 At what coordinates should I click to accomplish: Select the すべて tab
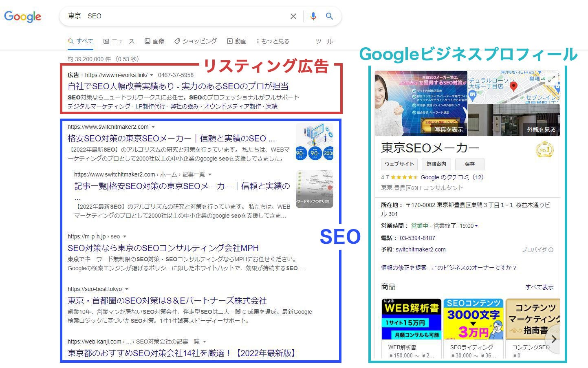[x=81, y=41]
